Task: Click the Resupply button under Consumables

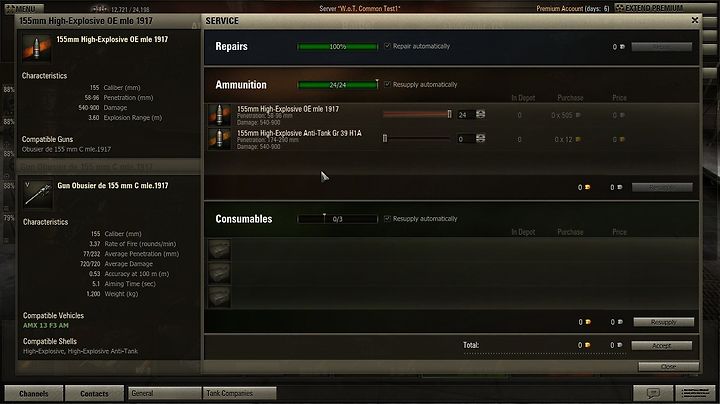Action: (664, 322)
